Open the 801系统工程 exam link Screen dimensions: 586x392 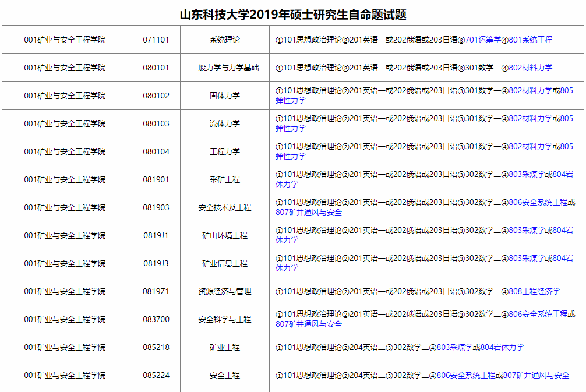tap(530, 40)
